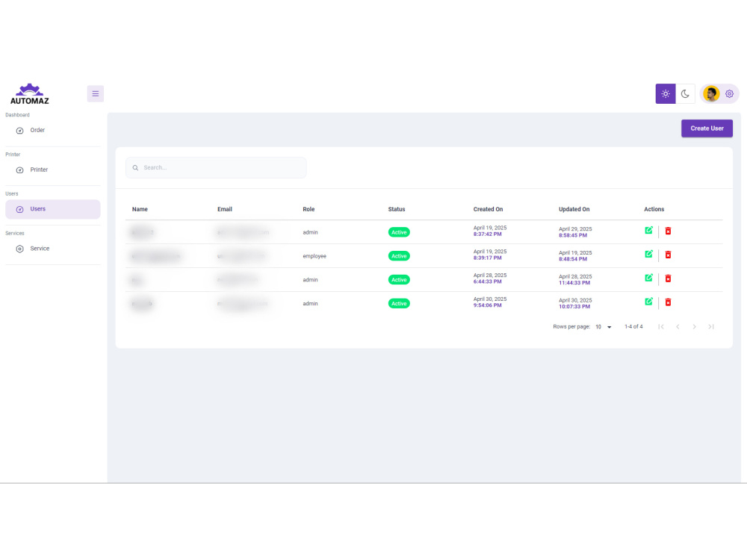
Task: Open Order in the sidebar
Action: point(52,130)
